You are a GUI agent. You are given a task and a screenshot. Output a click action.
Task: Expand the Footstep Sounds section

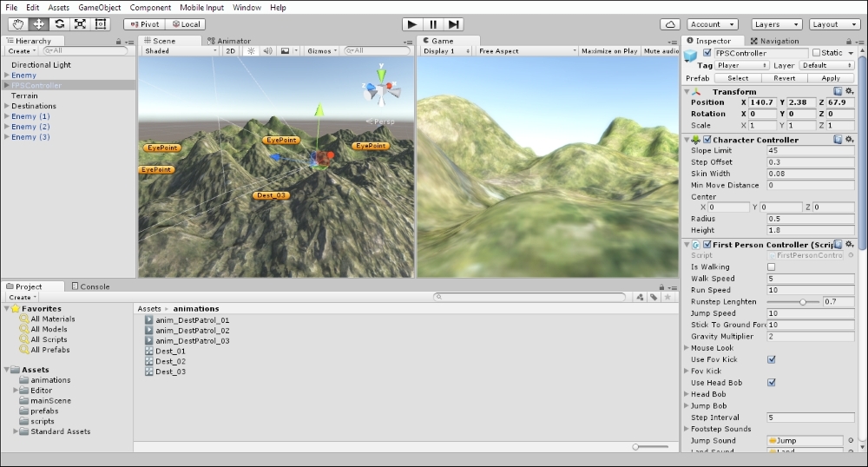coord(687,429)
